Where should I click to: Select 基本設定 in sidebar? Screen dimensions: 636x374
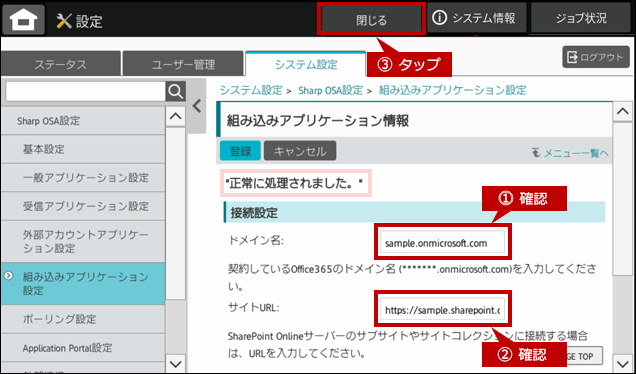[83, 149]
